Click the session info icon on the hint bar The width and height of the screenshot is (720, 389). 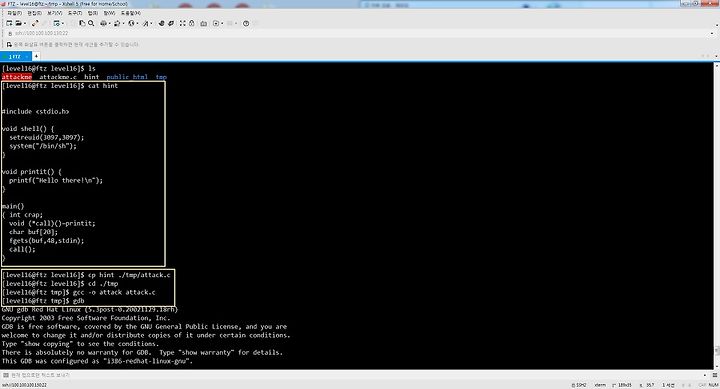click(x=9, y=45)
